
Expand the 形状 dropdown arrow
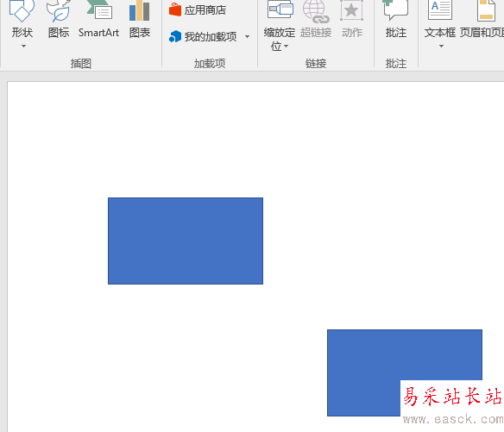[x=23, y=47]
